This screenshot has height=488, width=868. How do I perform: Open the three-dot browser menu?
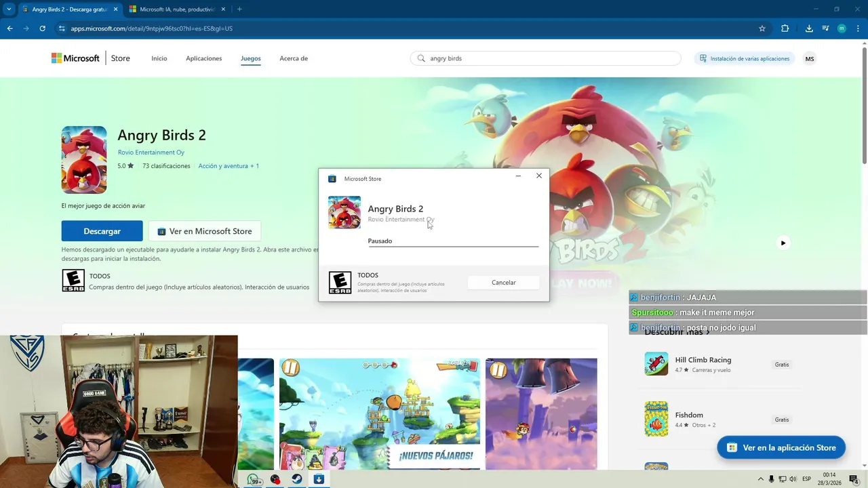click(x=858, y=28)
